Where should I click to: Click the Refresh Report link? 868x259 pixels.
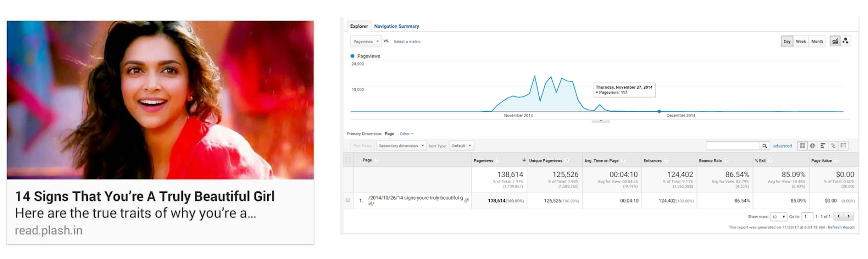pos(841,227)
